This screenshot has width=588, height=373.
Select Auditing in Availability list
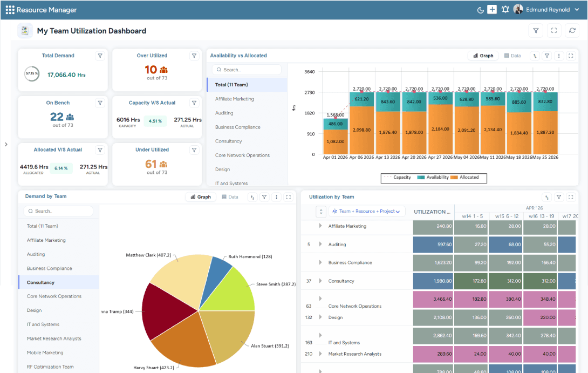(247, 113)
